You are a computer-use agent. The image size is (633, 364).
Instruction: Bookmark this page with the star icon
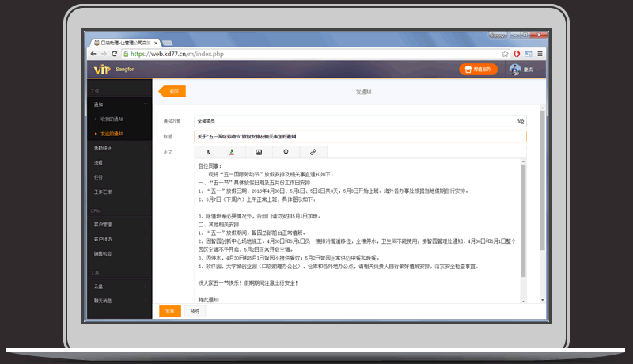[505, 54]
